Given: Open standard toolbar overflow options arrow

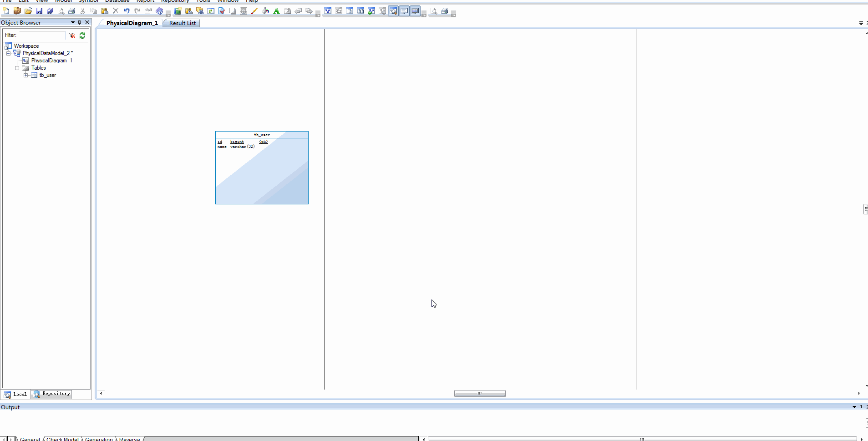Looking at the screenshot, I should [168, 15].
